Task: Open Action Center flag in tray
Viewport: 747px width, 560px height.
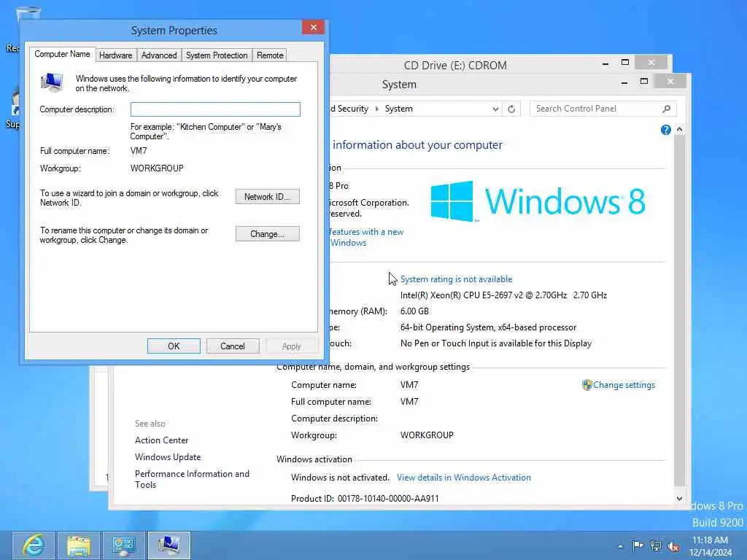Action: click(638, 545)
